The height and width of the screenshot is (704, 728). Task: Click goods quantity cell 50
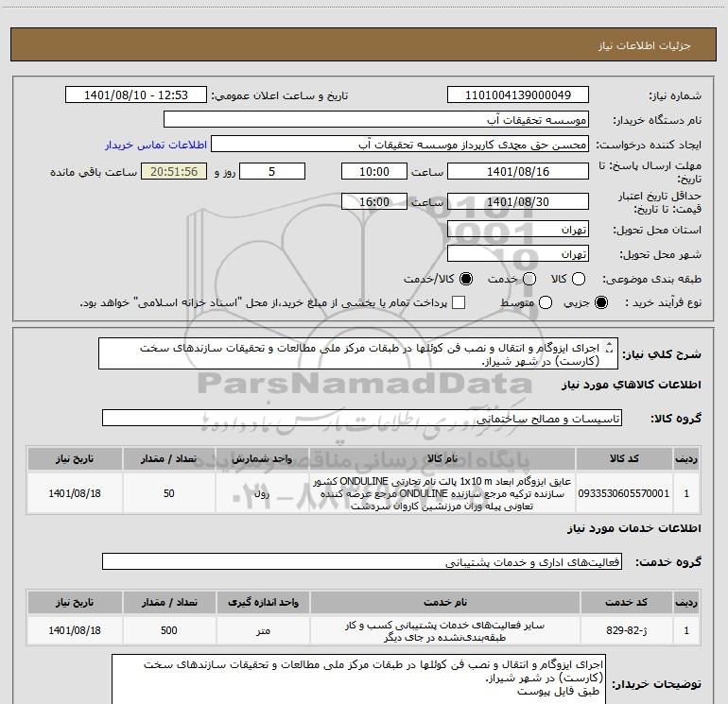click(x=169, y=493)
